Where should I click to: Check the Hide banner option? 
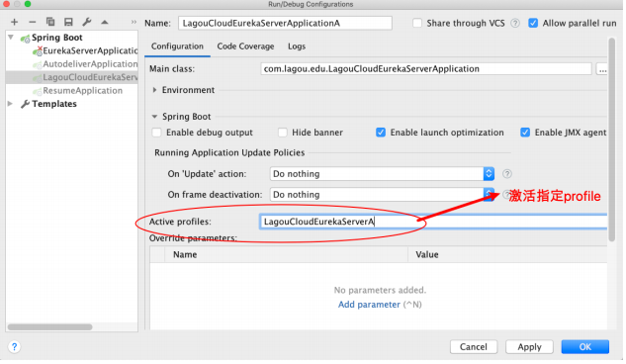[x=283, y=133]
